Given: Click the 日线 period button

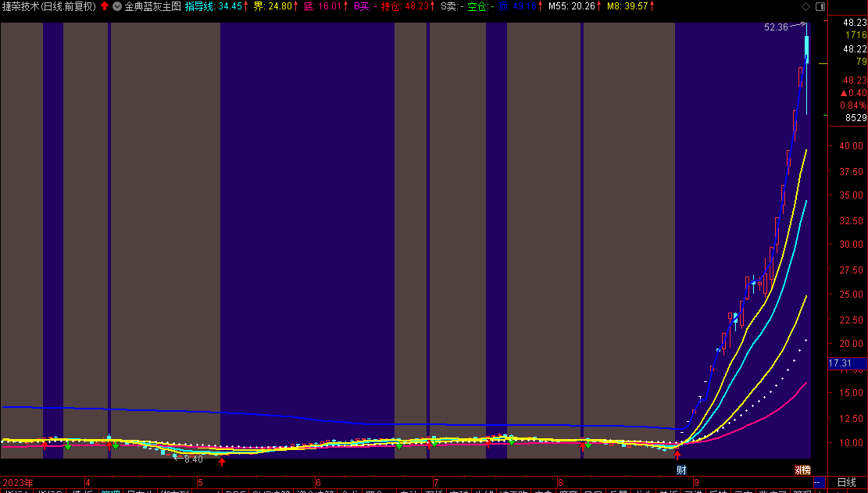Looking at the screenshot, I should pyautogui.click(x=846, y=483).
